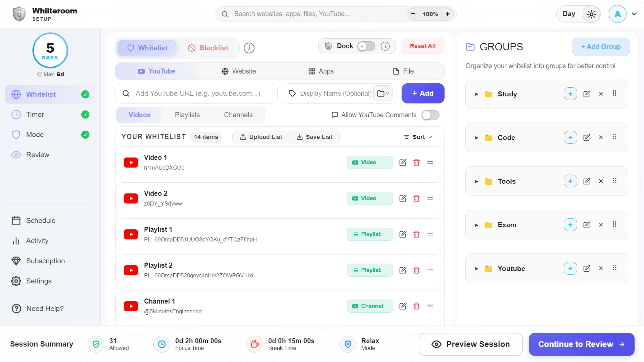Delete the Channel 1 entry

pyautogui.click(x=416, y=306)
